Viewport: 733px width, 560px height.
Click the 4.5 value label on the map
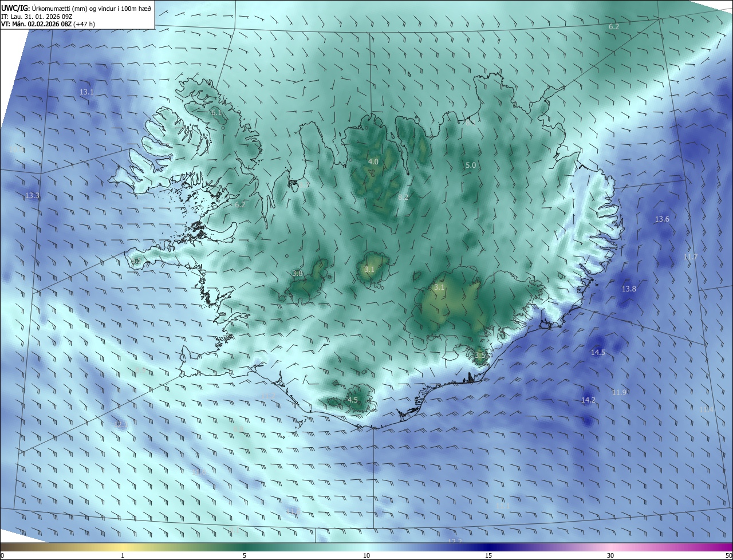pyautogui.click(x=353, y=400)
